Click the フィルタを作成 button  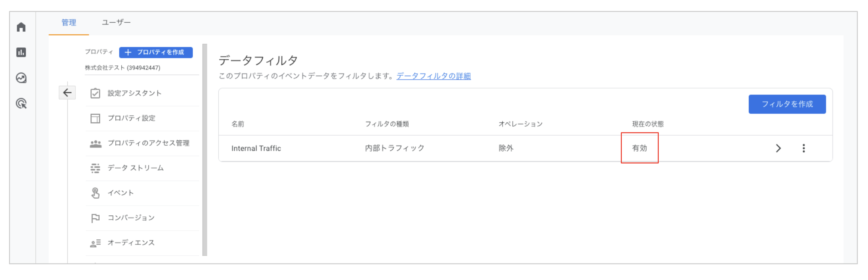[787, 104]
